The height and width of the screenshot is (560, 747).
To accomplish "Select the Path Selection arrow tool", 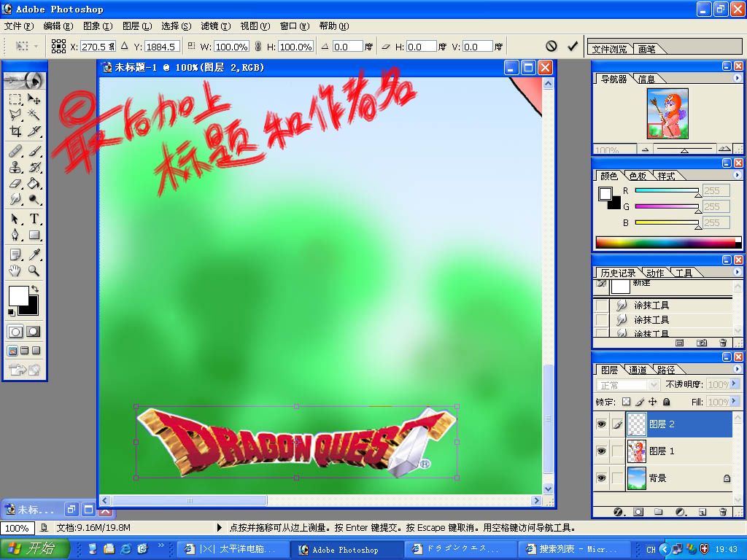I will (x=15, y=219).
